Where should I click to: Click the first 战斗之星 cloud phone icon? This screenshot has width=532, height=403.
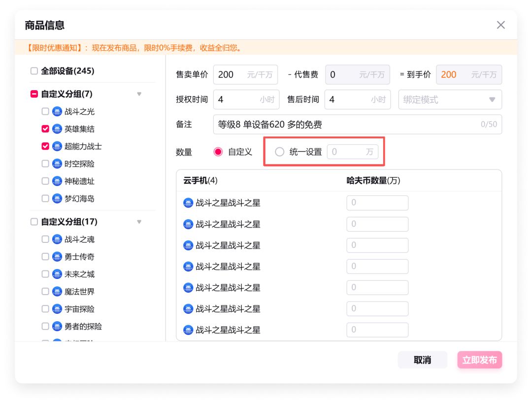coord(188,203)
